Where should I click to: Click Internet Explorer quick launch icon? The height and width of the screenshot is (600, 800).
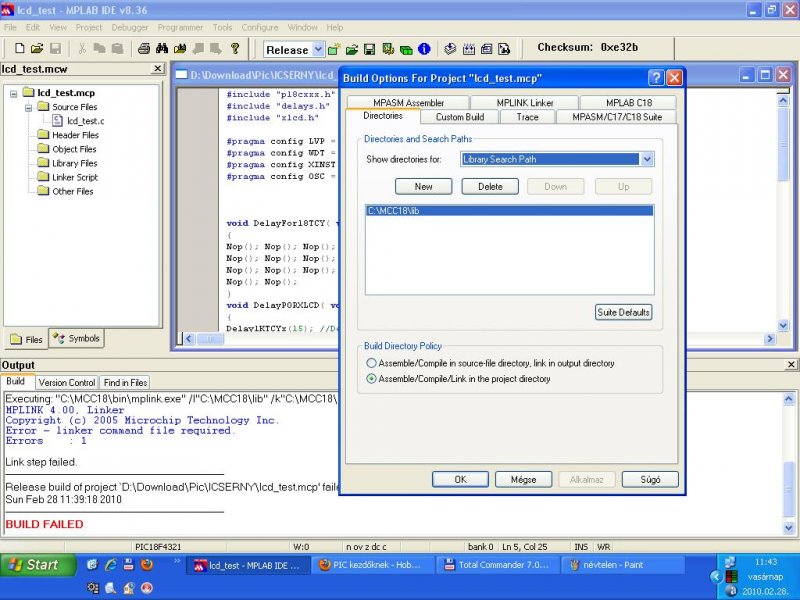tap(111, 564)
